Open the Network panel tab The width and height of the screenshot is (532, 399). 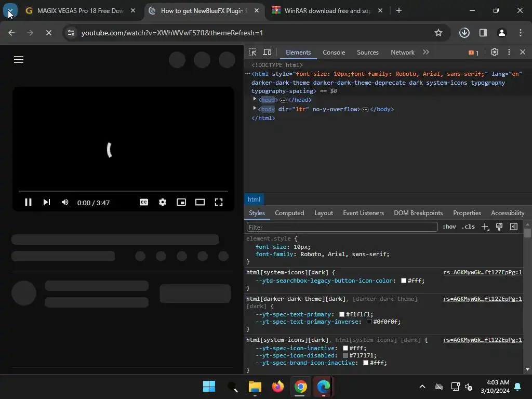coord(403,52)
